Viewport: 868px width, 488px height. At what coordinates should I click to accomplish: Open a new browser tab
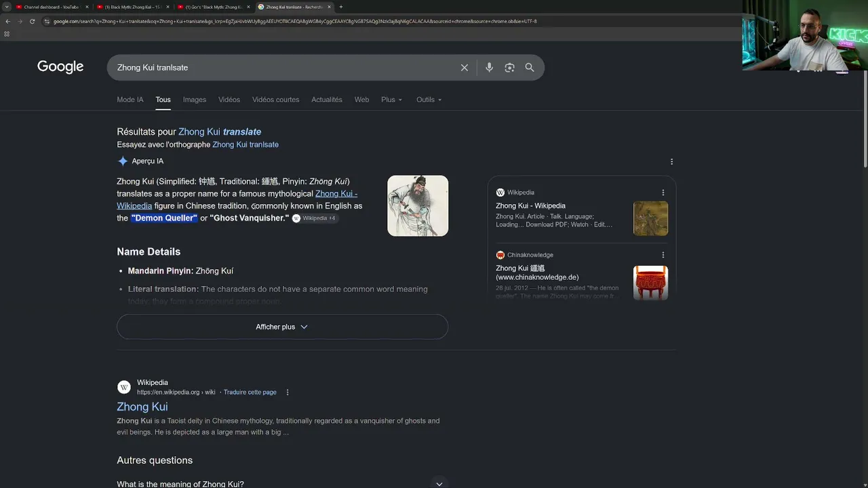pos(340,7)
